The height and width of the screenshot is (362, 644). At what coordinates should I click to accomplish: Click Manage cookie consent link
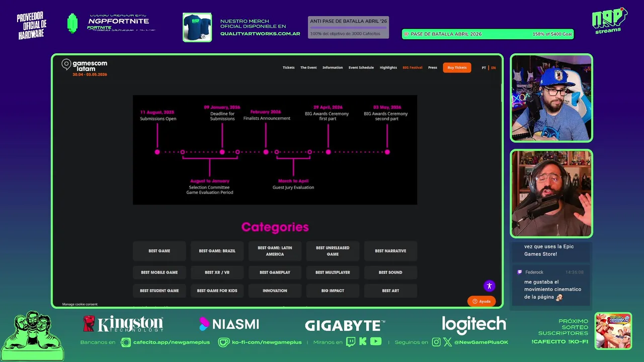tap(79, 304)
